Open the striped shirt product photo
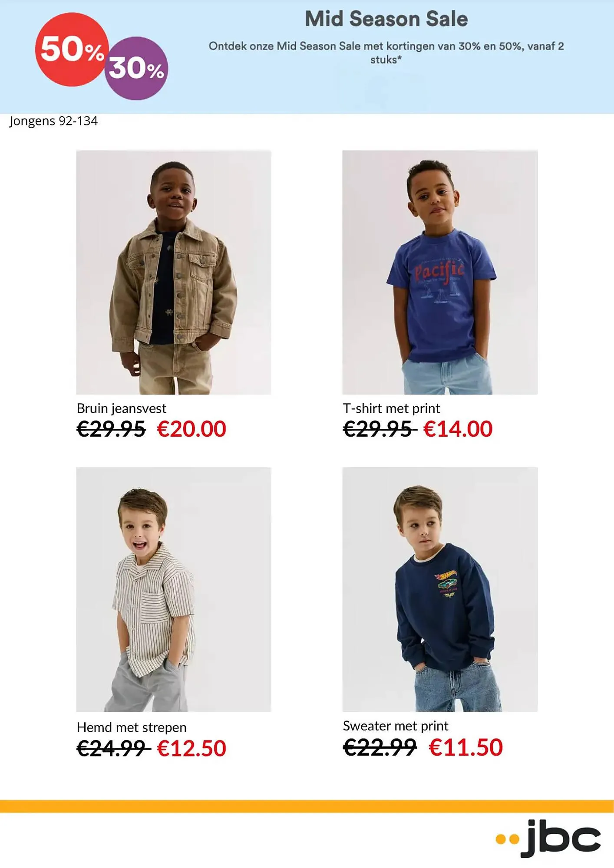 (174, 589)
